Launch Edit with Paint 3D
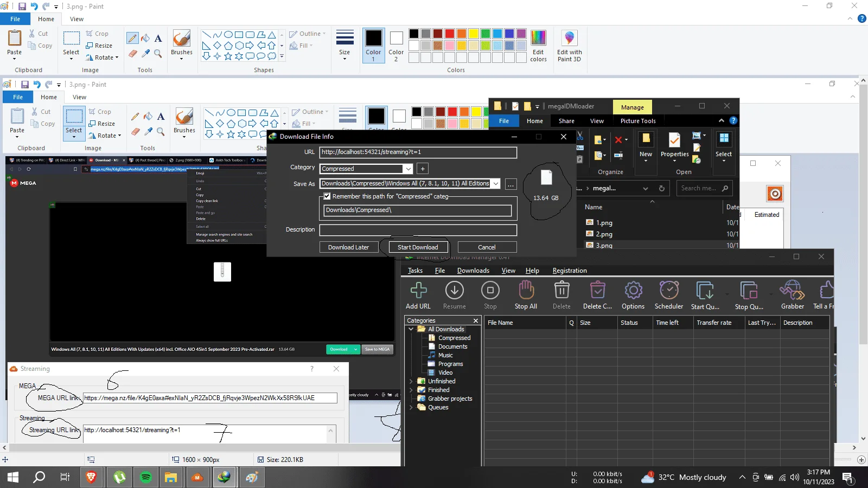This screenshot has height=488, width=868. pos(569,46)
